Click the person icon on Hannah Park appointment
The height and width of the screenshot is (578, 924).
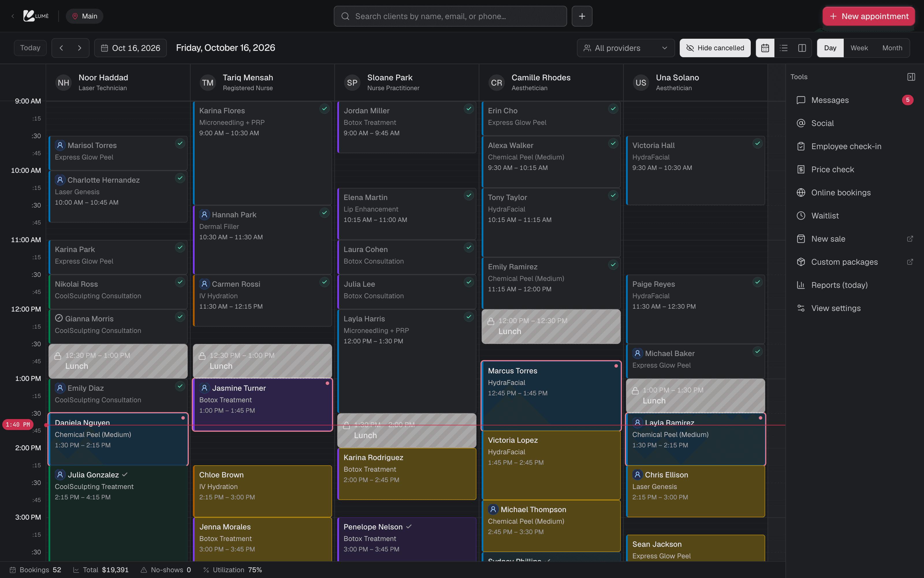click(204, 214)
